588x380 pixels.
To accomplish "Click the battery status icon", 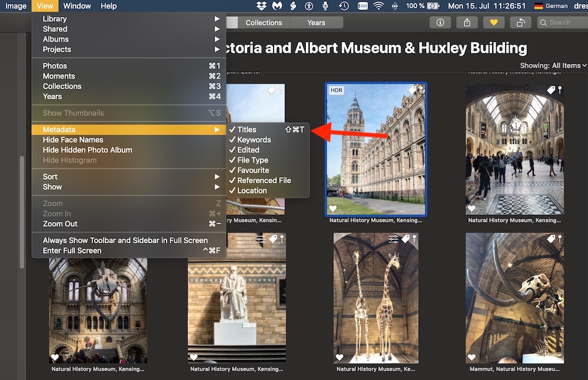I will [x=433, y=6].
